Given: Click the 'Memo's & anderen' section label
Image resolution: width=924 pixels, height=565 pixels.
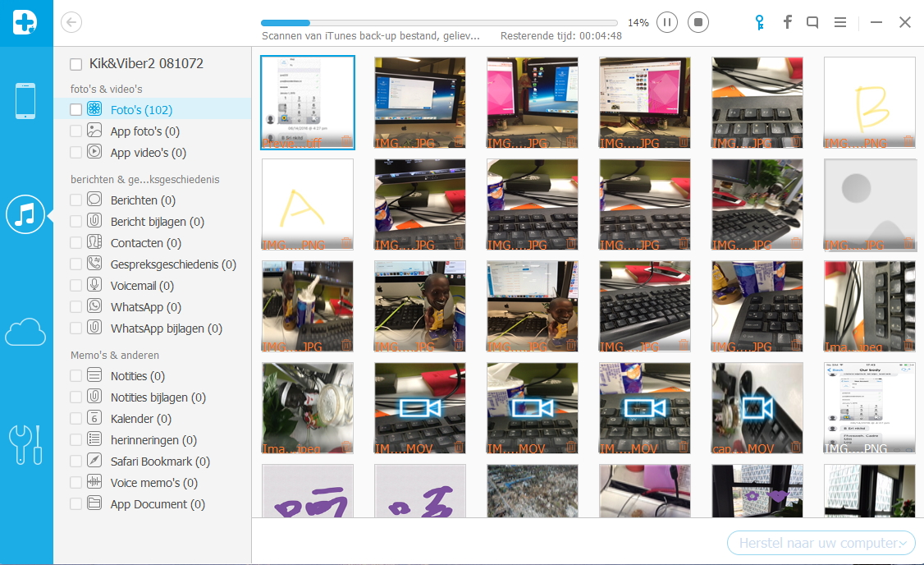Looking at the screenshot, I should 115,355.
